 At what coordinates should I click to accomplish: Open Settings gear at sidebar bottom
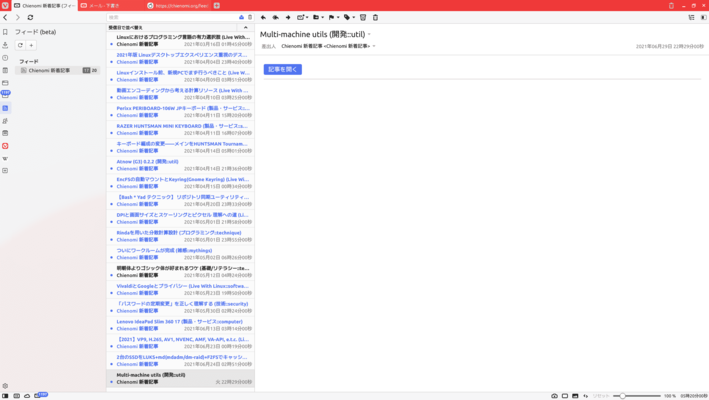[5, 386]
